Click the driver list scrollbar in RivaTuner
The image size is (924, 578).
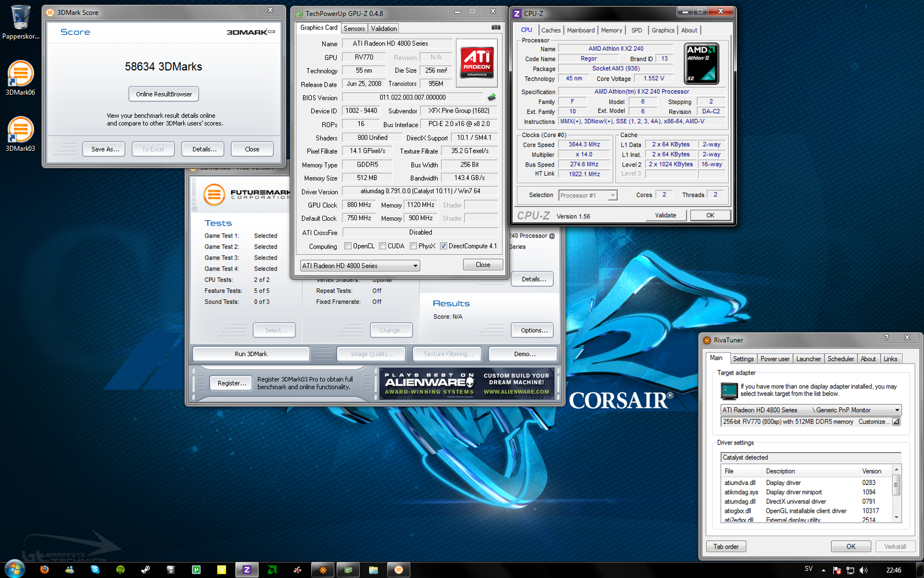coord(896,493)
